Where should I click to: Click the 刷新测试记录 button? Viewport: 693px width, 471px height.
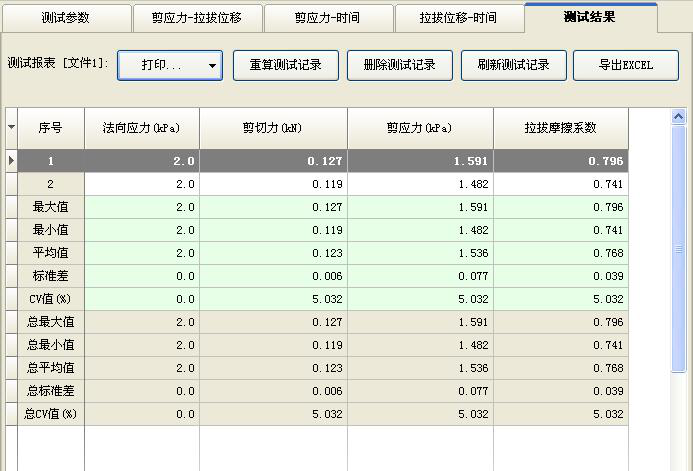pos(513,65)
